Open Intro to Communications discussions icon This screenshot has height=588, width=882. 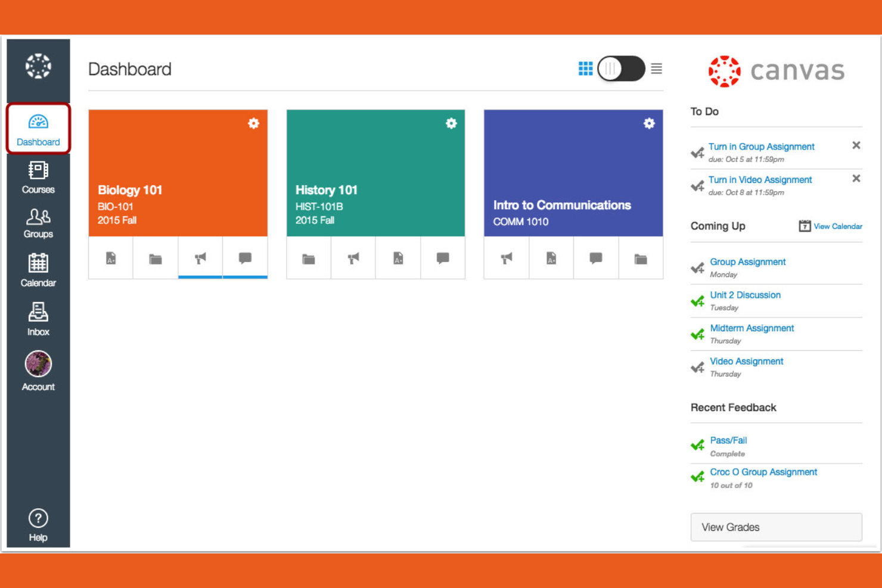(x=595, y=258)
